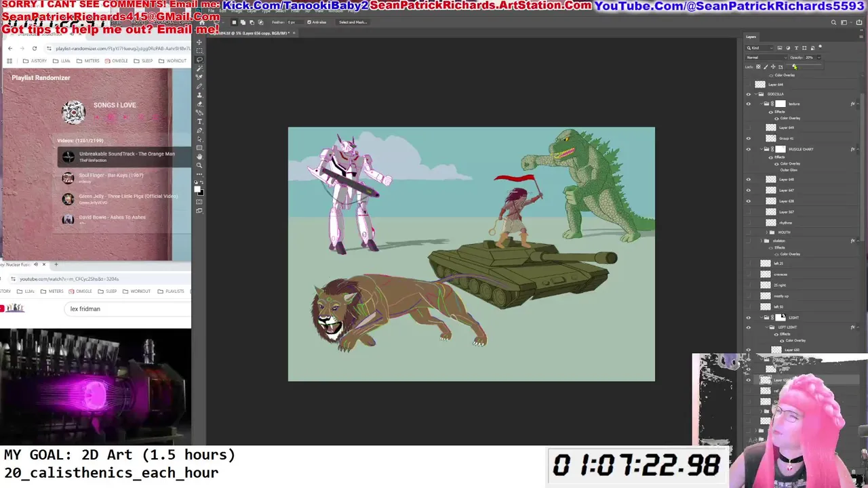The height and width of the screenshot is (488, 868).
Task: Select the Rectangular Marquee tool
Action: 199,51
